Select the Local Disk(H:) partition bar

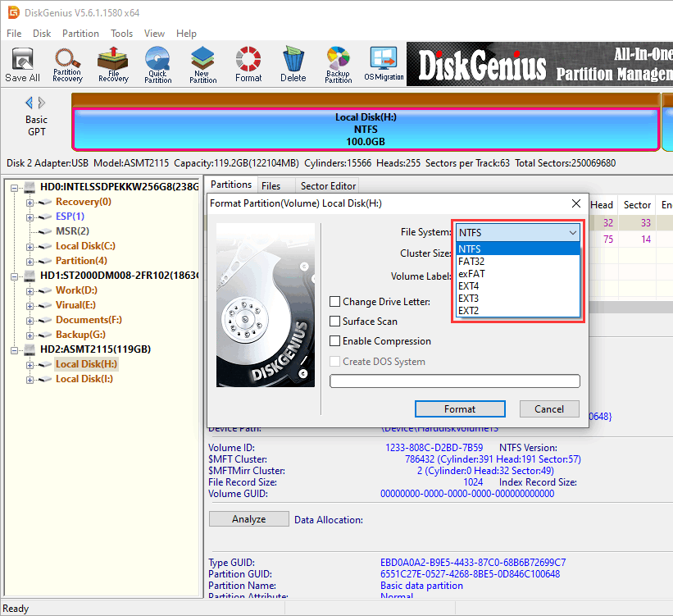click(x=366, y=130)
